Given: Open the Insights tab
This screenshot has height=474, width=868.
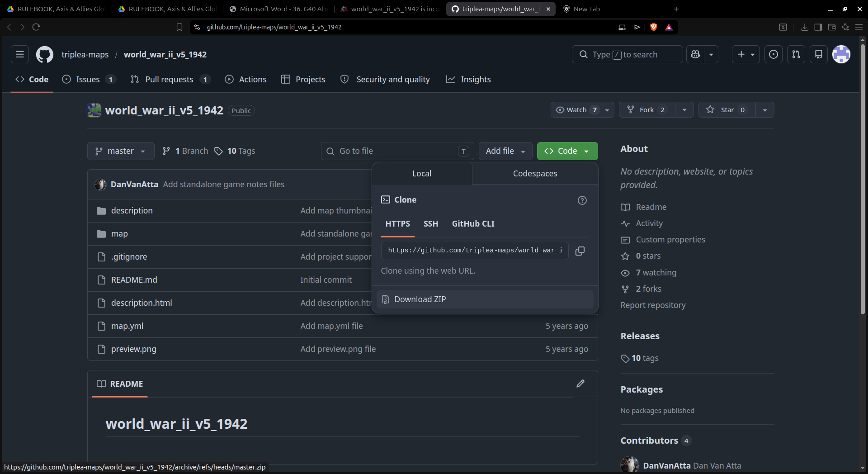Looking at the screenshot, I should [x=468, y=80].
